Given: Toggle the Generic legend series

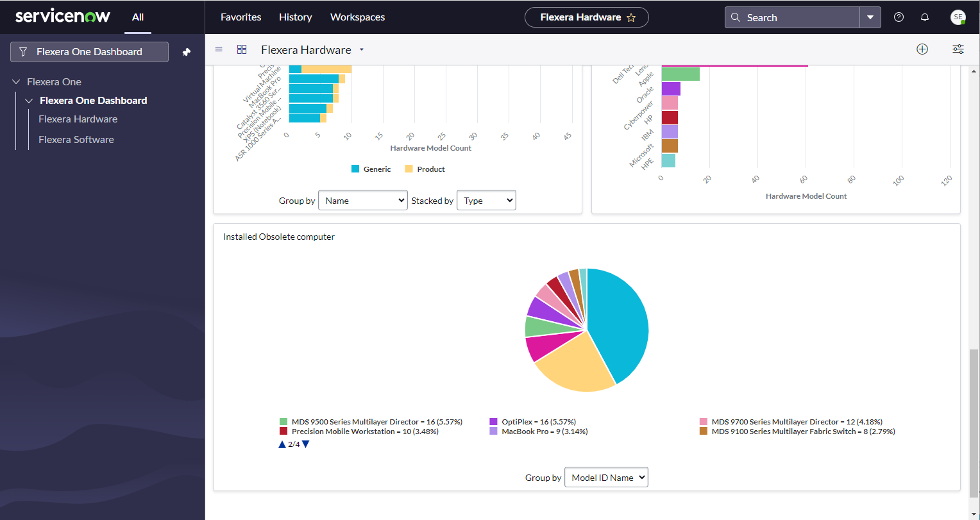Looking at the screenshot, I should (x=371, y=169).
